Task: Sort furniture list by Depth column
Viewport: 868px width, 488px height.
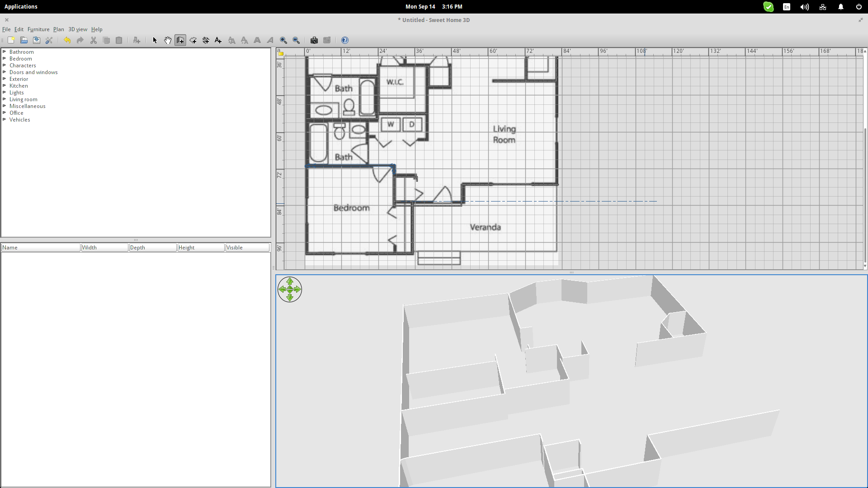Action: point(153,248)
